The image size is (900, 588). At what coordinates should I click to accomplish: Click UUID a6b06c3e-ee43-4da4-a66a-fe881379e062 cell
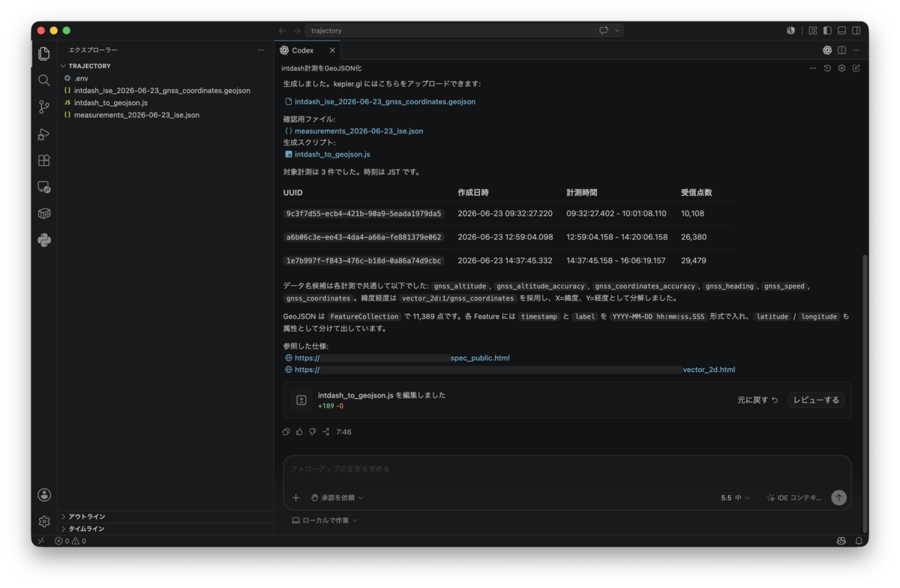(364, 237)
